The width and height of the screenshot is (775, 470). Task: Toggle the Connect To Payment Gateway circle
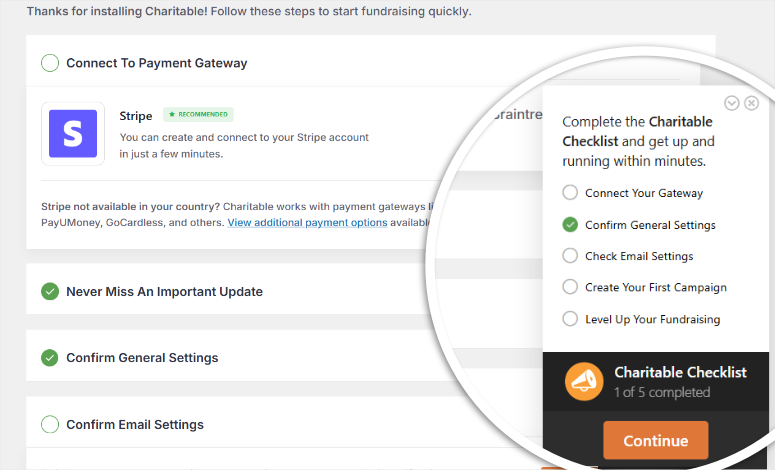pos(50,63)
